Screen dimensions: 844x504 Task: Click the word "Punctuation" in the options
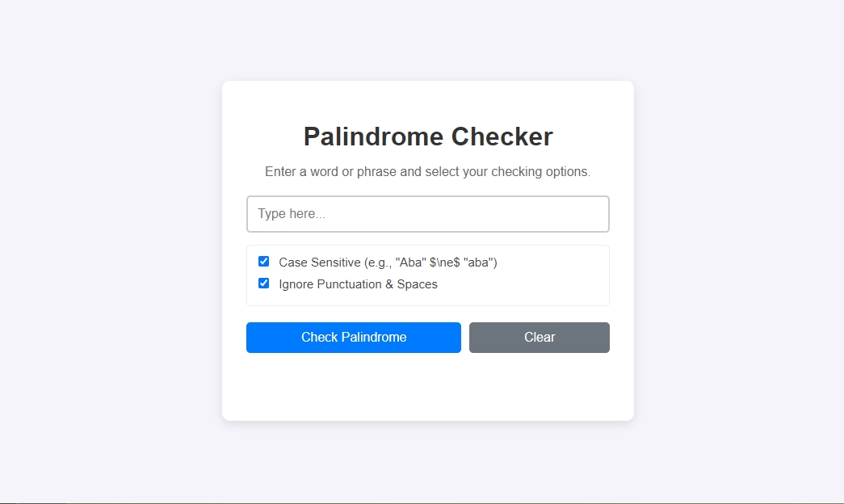tap(350, 284)
